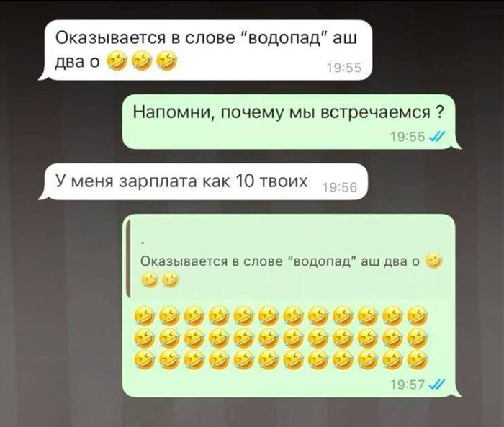The image size is (504, 427).
Task: Open the quoted reply preview about 'водопад'
Action: 289,259
